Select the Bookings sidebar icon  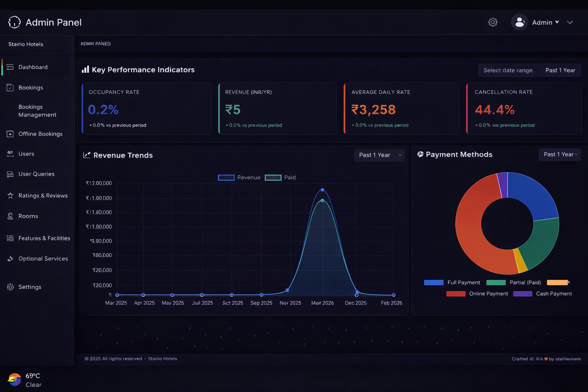click(10, 87)
